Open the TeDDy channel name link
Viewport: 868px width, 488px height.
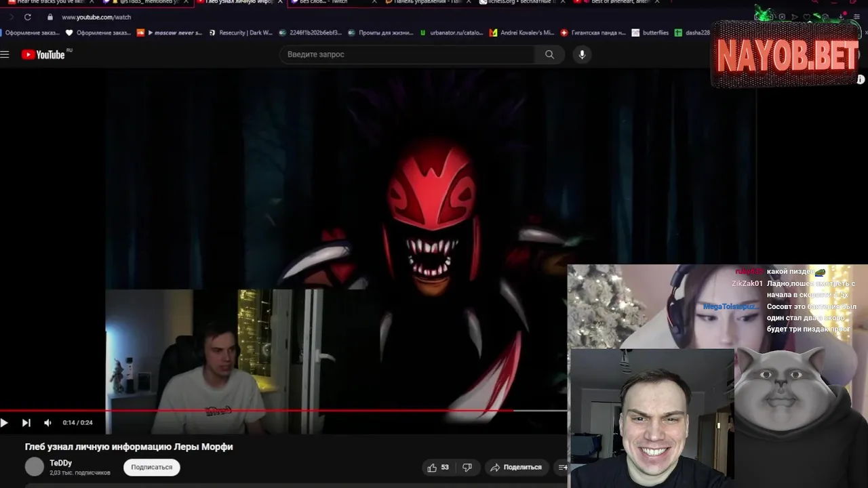click(61, 463)
